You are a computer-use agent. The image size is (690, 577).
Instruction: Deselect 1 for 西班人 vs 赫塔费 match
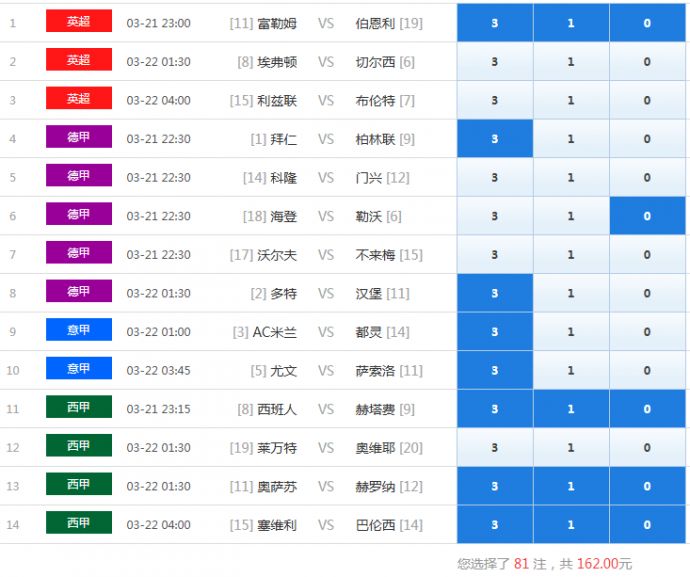click(x=571, y=409)
